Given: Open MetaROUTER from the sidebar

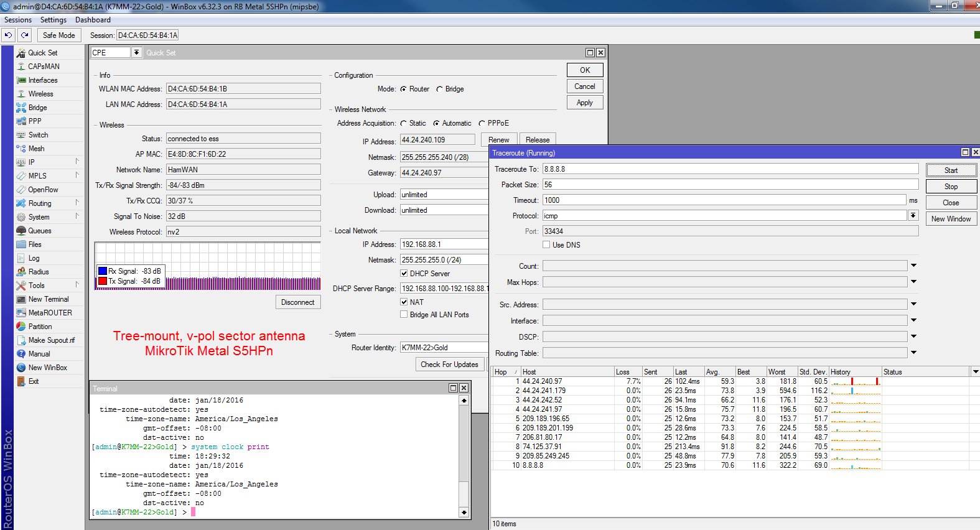Looking at the screenshot, I should [x=50, y=313].
